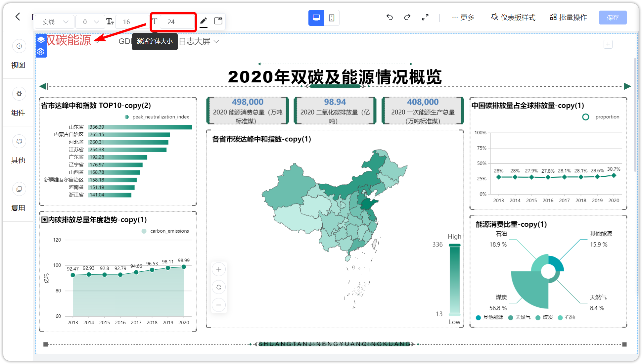Viewport: 642px width, 364px height.
Task: Click the tab background style icon
Action: tap(218, 21)
